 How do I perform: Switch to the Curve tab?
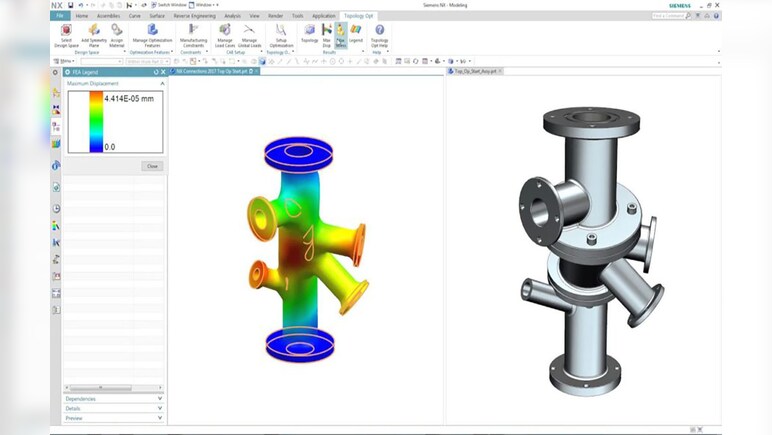pos(134,16)
